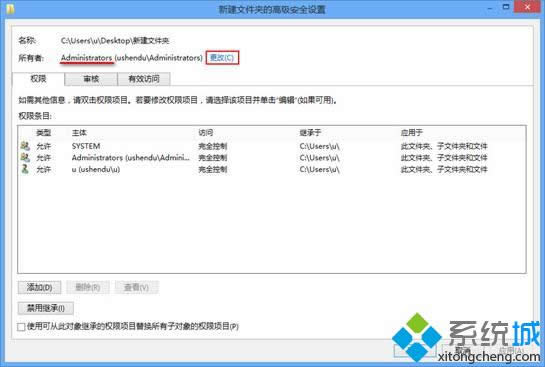Click the 查看(V) button
Screen dimensions: 545x367
pos(137,287)
